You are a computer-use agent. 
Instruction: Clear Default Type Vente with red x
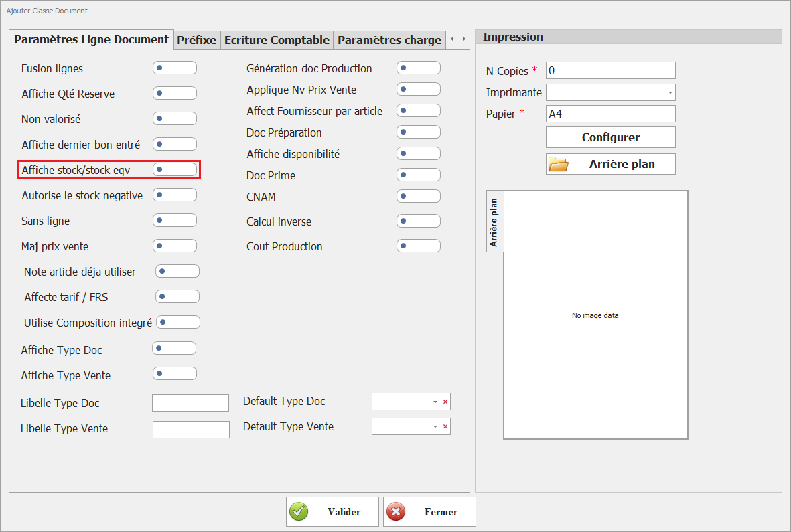445,426
